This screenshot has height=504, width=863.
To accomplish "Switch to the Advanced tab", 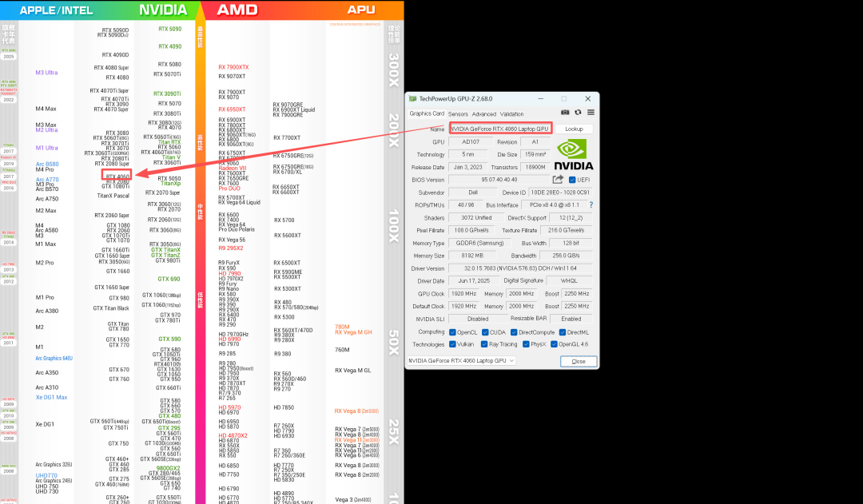I will 483,114.
